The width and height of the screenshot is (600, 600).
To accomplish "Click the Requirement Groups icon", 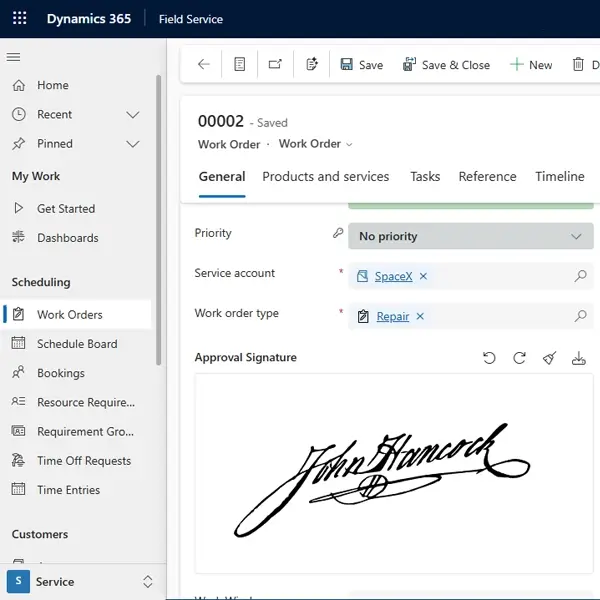I will [18, 431].
